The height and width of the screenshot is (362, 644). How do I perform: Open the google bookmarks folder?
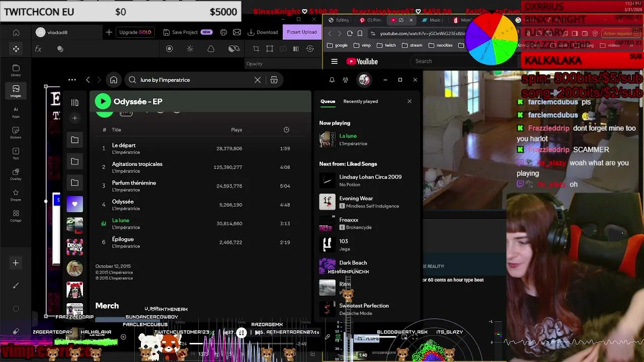coord(337,45)
